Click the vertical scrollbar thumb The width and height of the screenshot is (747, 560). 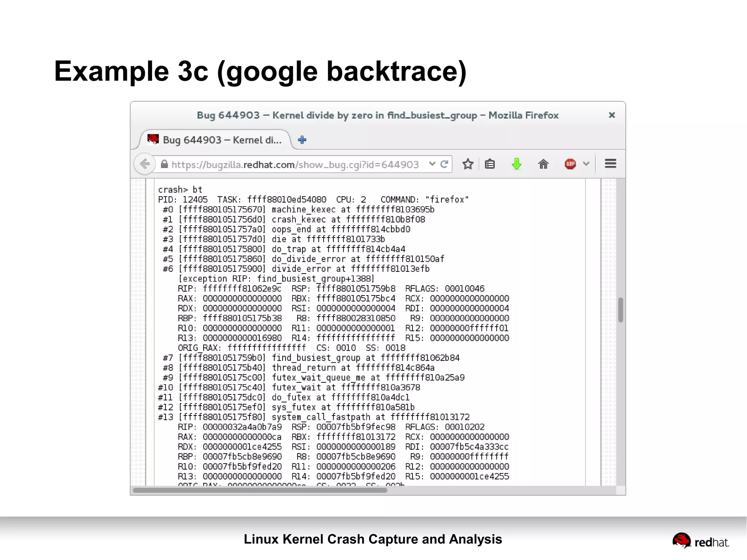pyautogui.click(x=620, y=310)
